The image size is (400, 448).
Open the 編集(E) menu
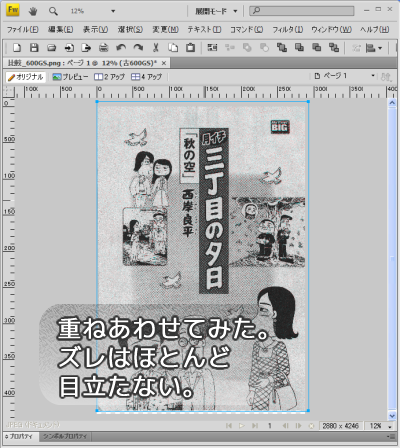(x=60, y=30)
